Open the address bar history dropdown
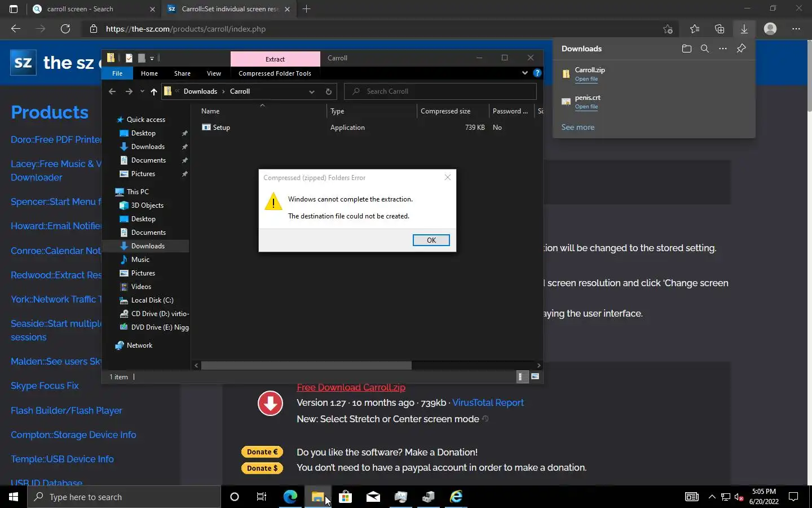 (x=312, y=91)
